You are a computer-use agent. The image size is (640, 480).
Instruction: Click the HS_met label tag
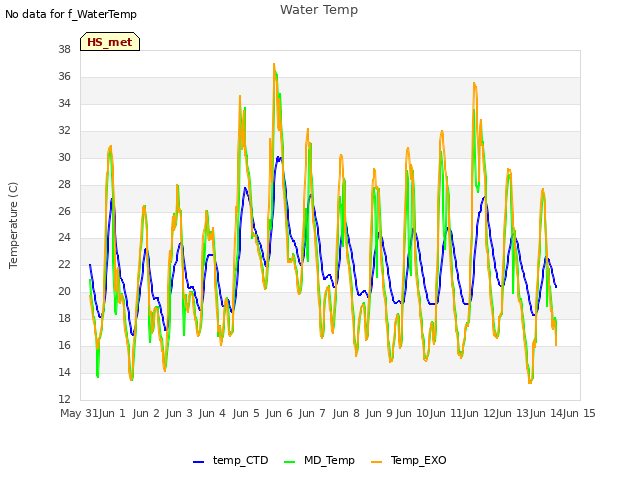tap(110, 42)
